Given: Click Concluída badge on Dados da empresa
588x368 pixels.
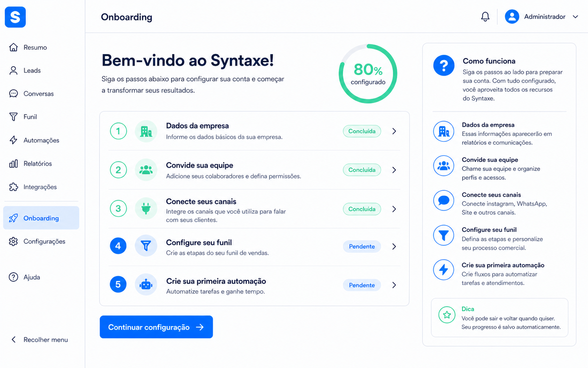Looking at the screenshot, I should coord(362,131).
